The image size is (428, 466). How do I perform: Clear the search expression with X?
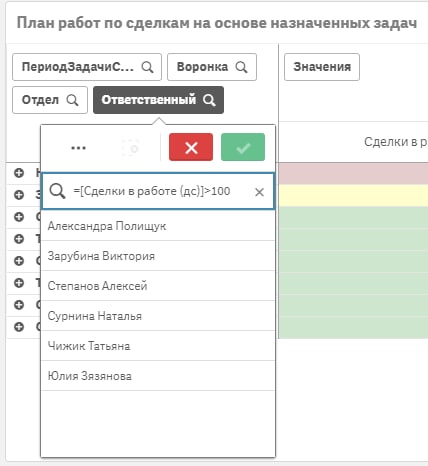click(x=259, y=192)
